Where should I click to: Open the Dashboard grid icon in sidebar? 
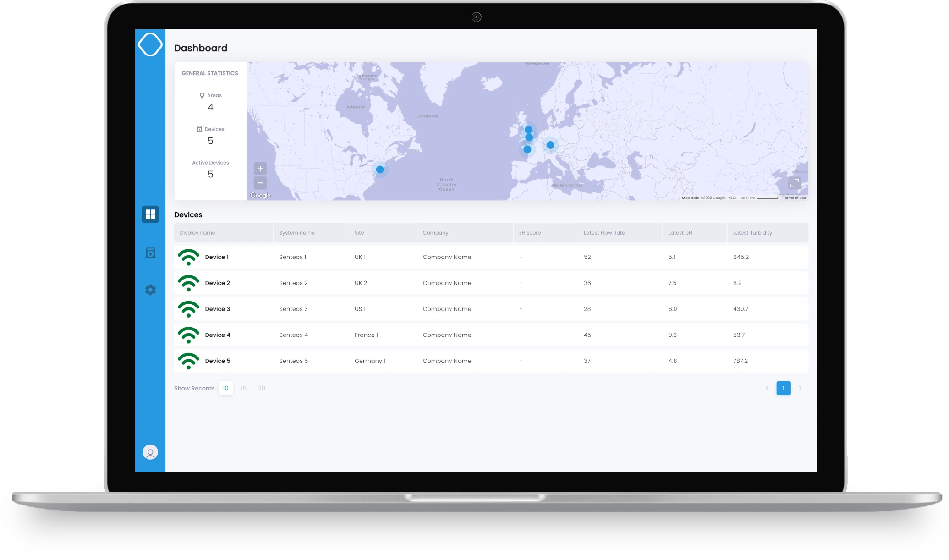coord(150,214)
